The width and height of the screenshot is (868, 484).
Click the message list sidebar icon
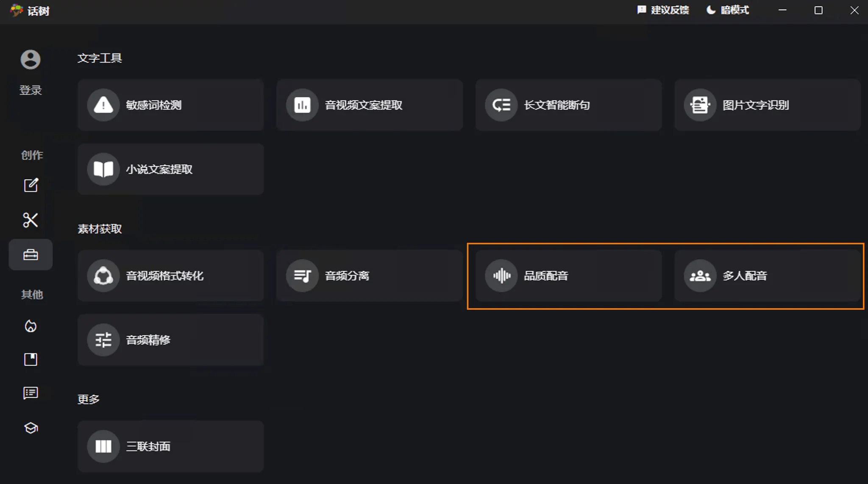pyautogui.click(x=31, y=393)
